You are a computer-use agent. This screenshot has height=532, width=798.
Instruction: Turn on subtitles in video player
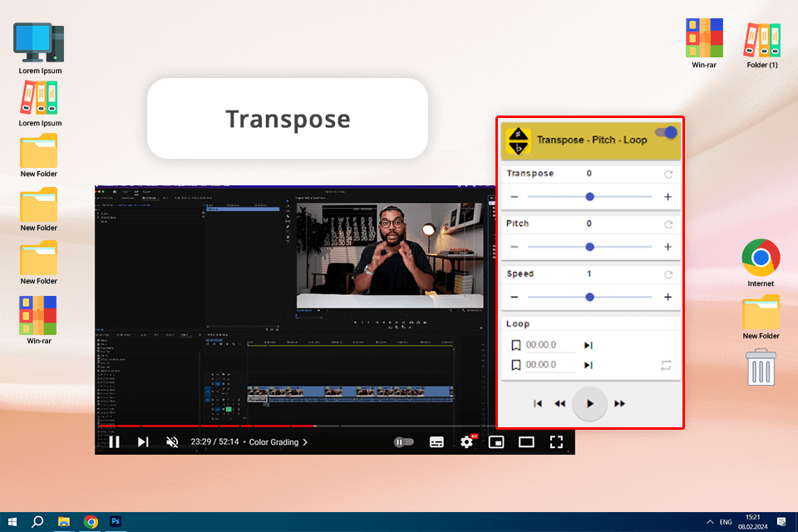[436, 442]
